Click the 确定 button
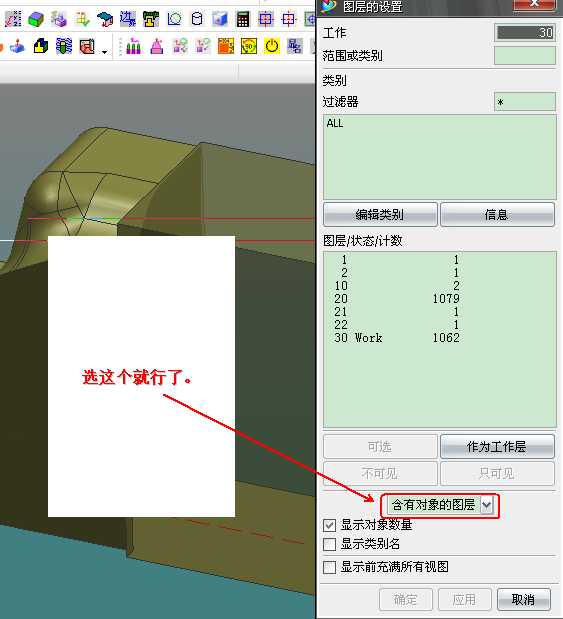 pyautogui.click(x=406, y=599)
